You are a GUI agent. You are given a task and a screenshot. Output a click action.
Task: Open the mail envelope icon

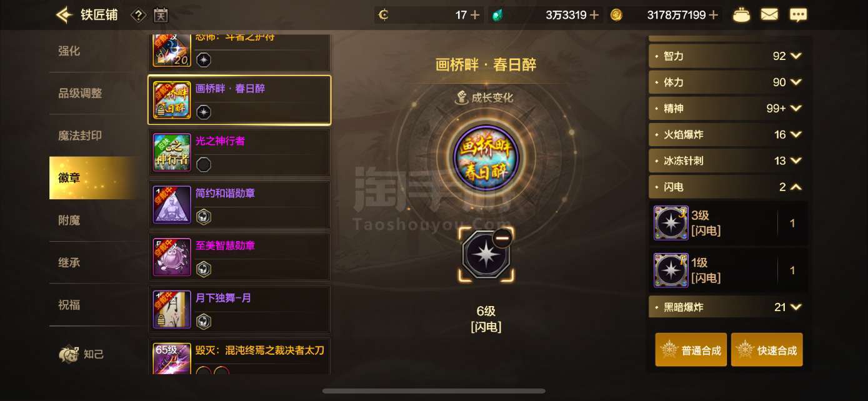[x=769, y=14]
